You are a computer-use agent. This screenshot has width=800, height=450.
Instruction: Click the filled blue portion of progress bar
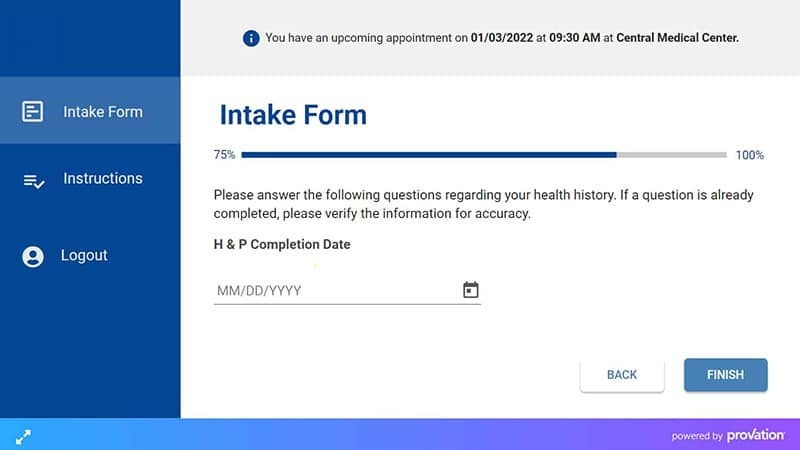tap(428, 155)
